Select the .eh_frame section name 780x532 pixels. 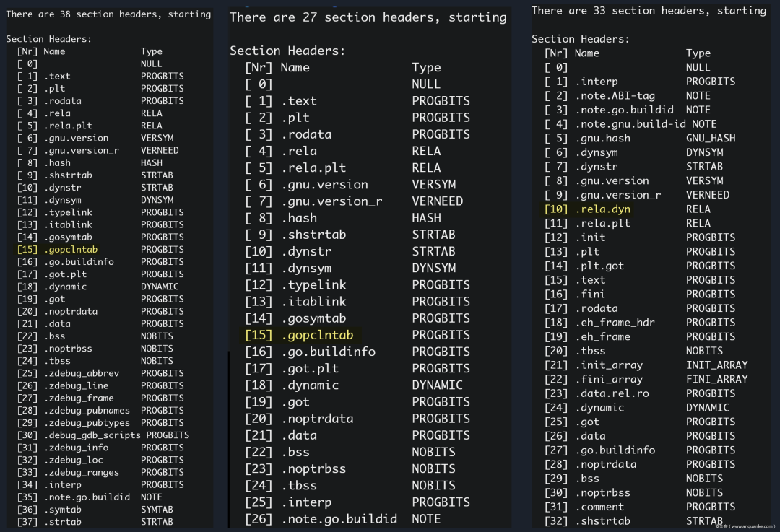click(603, 337)
